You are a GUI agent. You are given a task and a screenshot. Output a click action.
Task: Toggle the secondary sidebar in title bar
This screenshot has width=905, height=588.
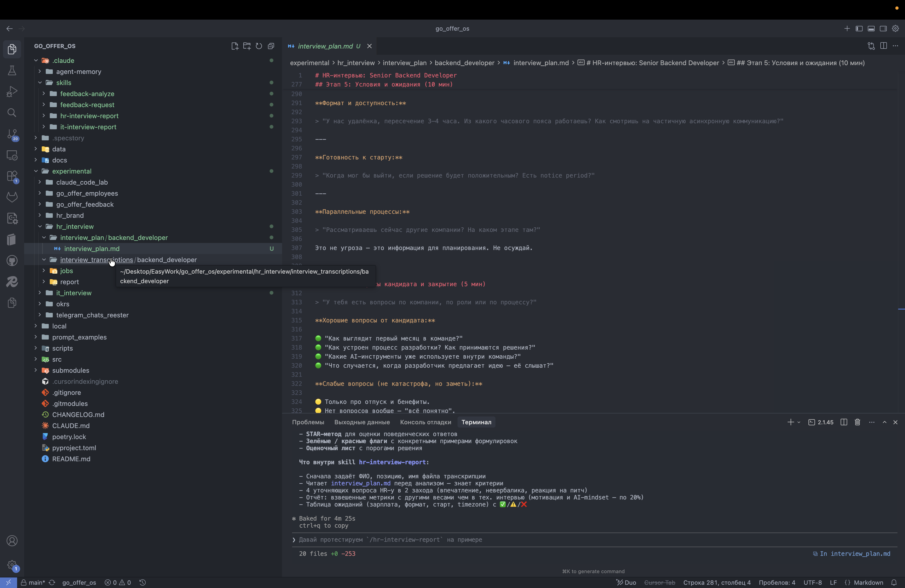coord(883,28)
